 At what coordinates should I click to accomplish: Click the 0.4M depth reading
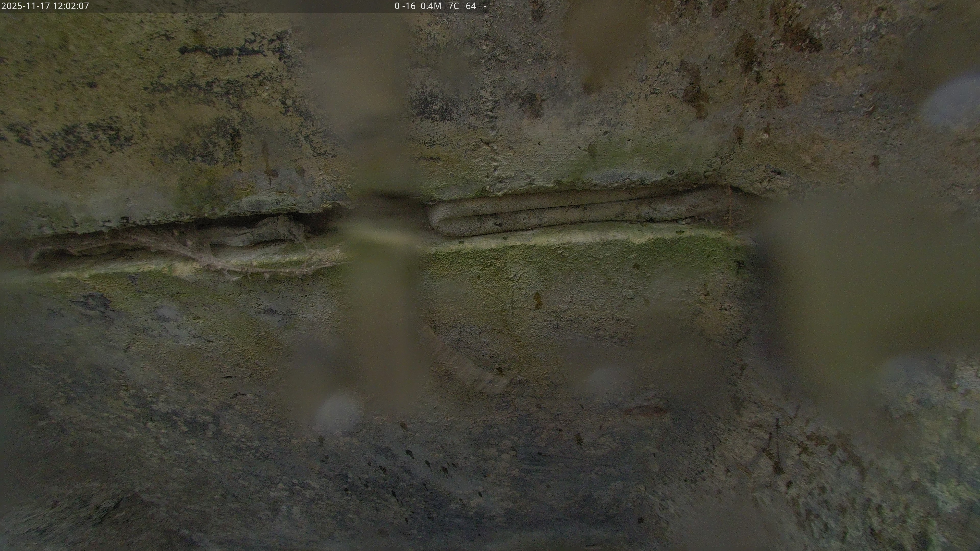point(431,6)
